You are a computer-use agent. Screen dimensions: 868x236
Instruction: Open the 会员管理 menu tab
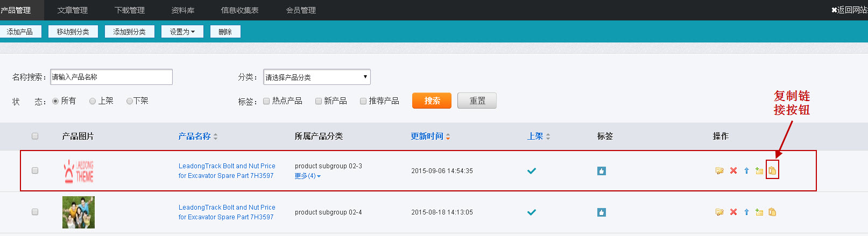(301, 10)
